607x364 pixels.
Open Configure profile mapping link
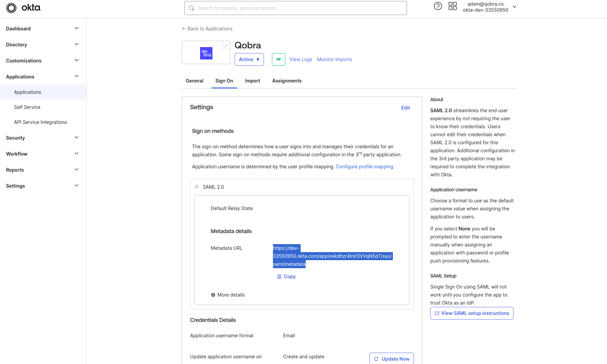click(x=364, y=167)
